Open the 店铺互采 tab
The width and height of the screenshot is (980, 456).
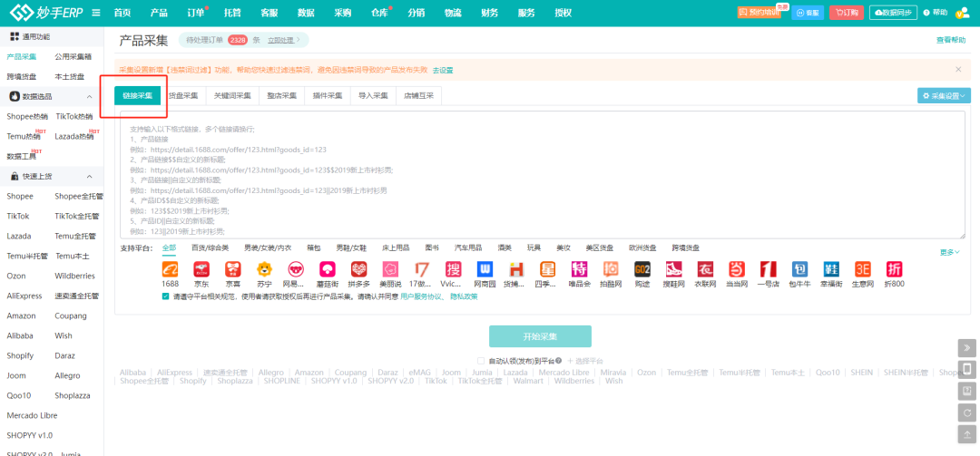tap(418, 95)
